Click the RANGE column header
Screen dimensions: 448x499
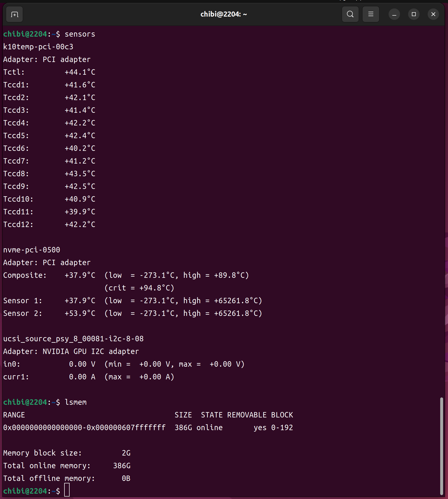[x=14, y=415]
